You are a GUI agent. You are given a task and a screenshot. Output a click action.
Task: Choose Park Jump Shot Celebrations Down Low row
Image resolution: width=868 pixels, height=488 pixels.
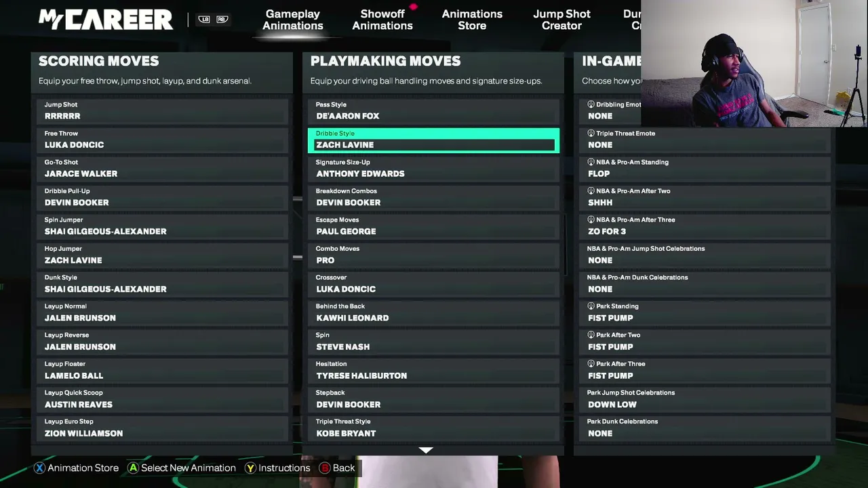tap(705, 399)
